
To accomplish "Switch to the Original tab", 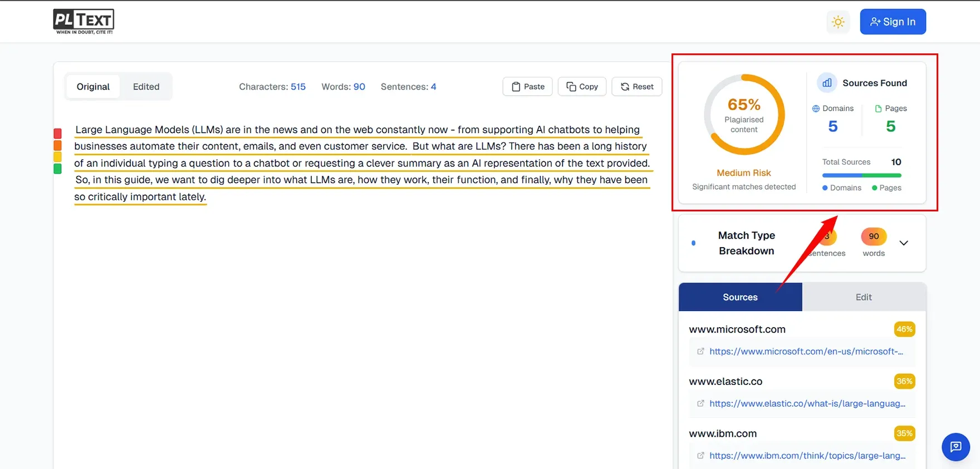I will pyautogui.click(x=93, y=87).
